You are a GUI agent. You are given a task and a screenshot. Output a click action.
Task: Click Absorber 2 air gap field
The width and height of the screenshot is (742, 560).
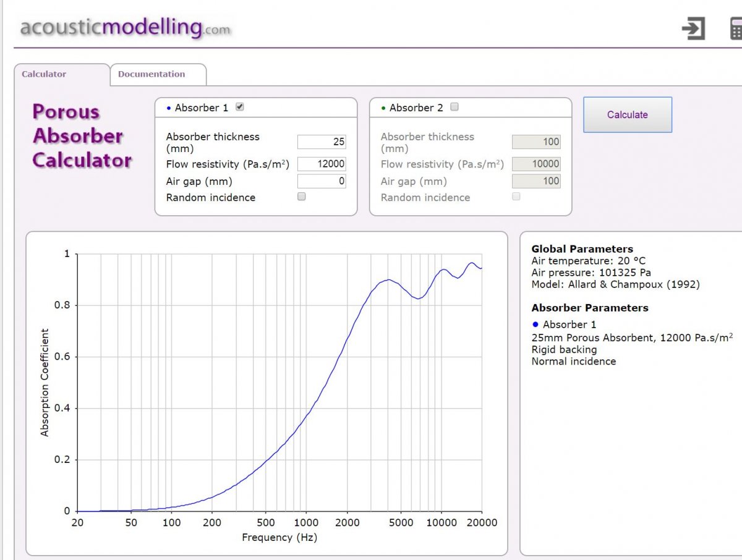tap(536, 181)
